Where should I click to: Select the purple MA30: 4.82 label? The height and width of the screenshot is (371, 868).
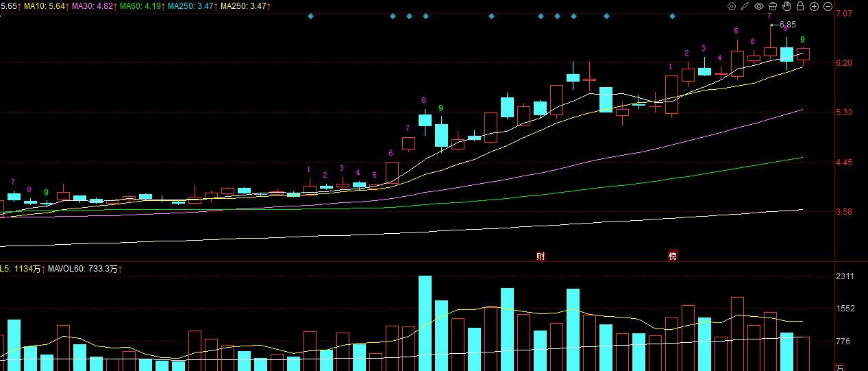(x=93, y=6)
